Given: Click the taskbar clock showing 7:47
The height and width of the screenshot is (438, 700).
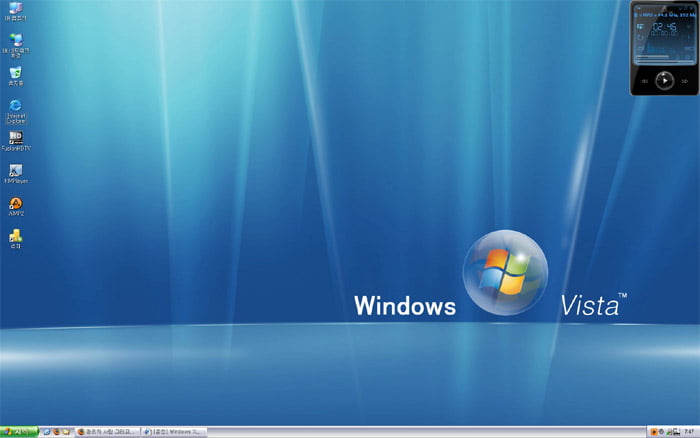Looking at the screenshot, I should click(x=688, y=431).
